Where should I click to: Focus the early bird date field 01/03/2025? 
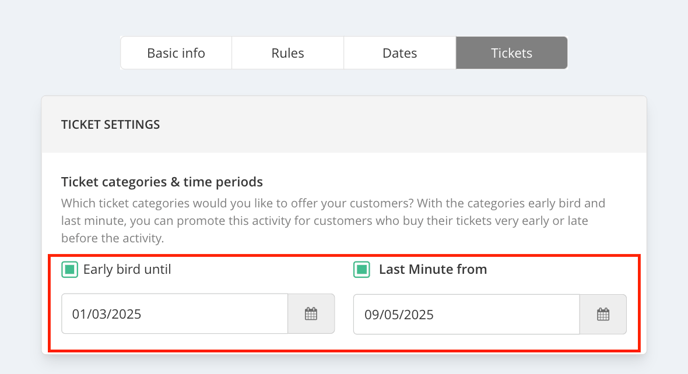(x=175, y=314)
